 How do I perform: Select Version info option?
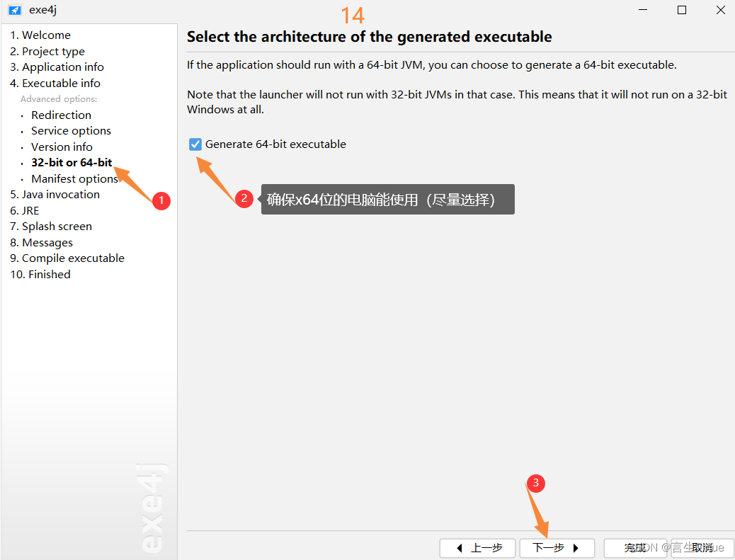point(62,147)
